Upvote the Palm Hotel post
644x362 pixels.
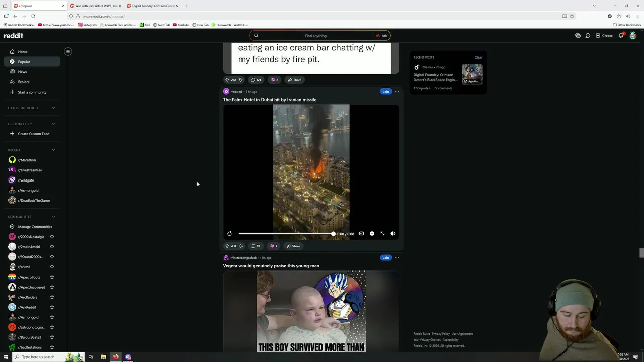point(227,246)
